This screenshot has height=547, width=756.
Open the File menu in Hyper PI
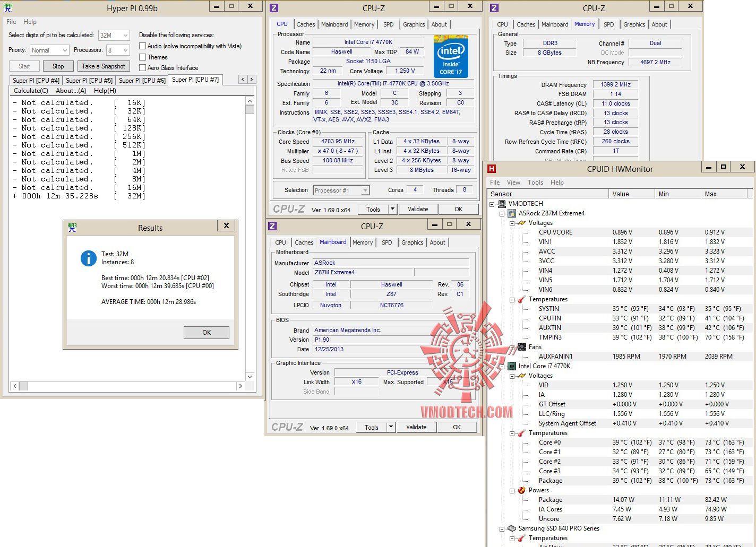click(x=11, y=22)
